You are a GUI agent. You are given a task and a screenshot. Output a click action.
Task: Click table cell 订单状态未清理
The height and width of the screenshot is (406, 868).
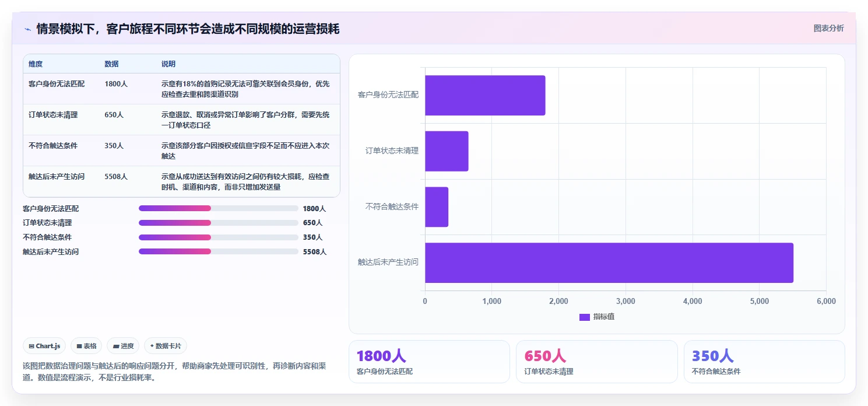(x=53, y=115)
